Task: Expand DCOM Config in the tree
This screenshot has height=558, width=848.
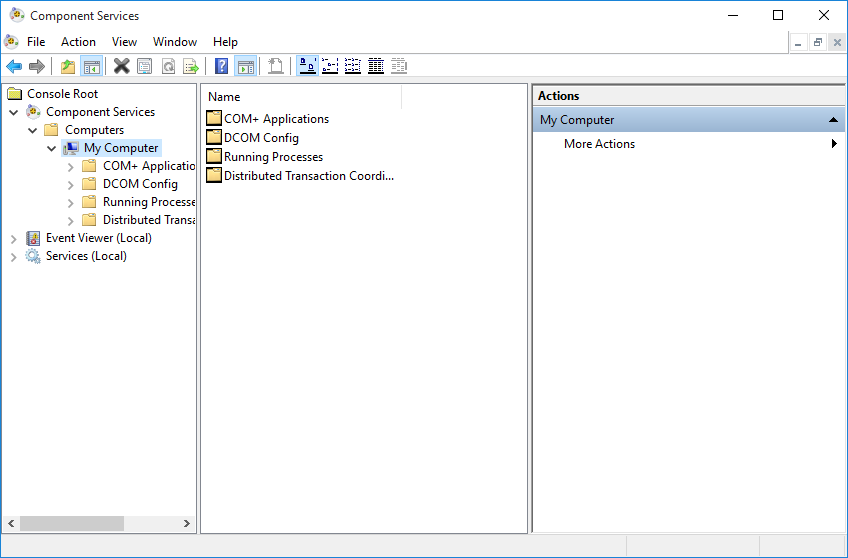Action: (x=71, y=184)
